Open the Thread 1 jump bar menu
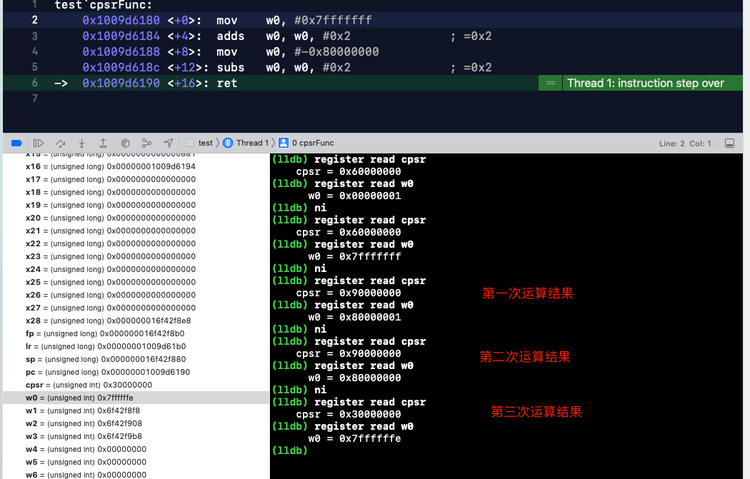Viewport: 750px width, 479px height. pyautogui.click(x=245, y=143)
